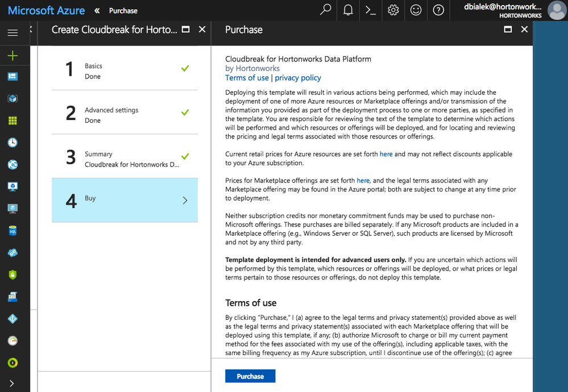Open the help question mark icon

tap(438, 10)
